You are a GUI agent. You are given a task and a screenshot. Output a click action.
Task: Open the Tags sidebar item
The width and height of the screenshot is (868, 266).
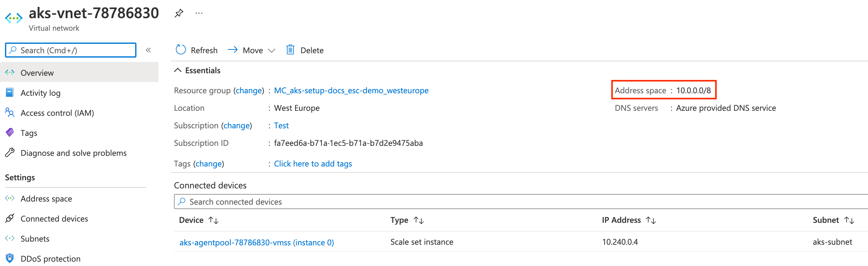29,133
